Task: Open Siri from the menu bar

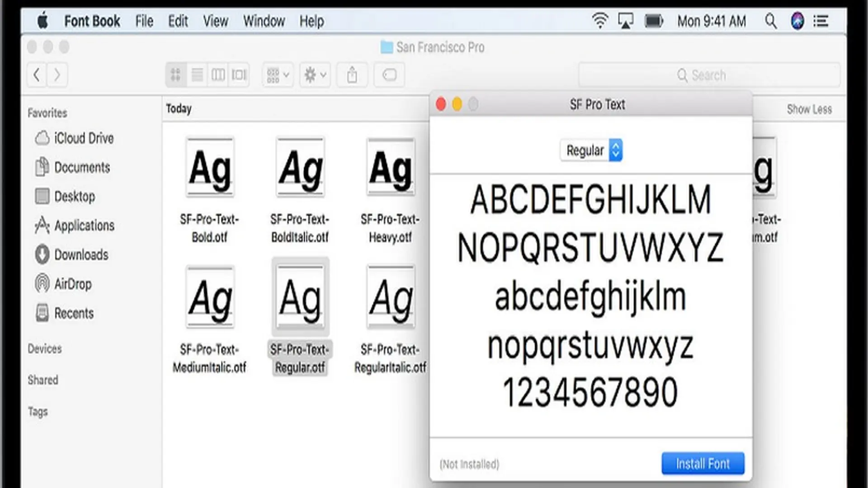Action: tap(797, 21)
